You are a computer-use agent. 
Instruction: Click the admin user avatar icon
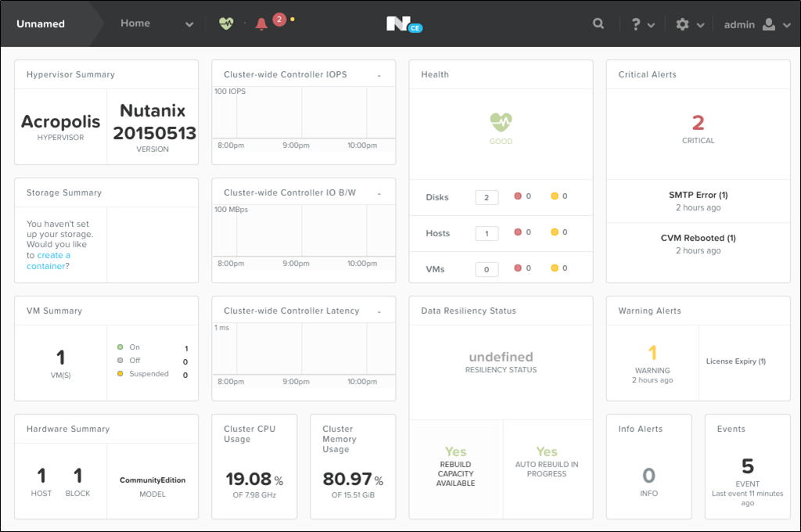769,24
